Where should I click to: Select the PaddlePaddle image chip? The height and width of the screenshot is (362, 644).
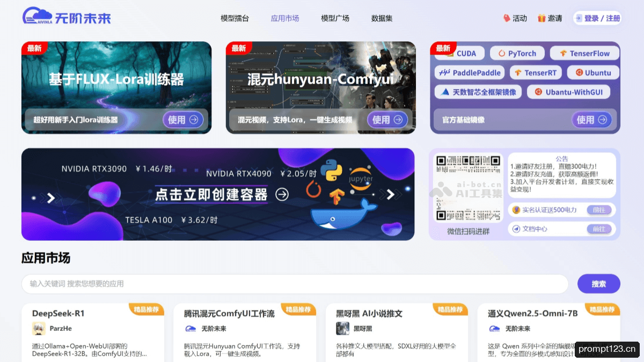coord(469,72)
